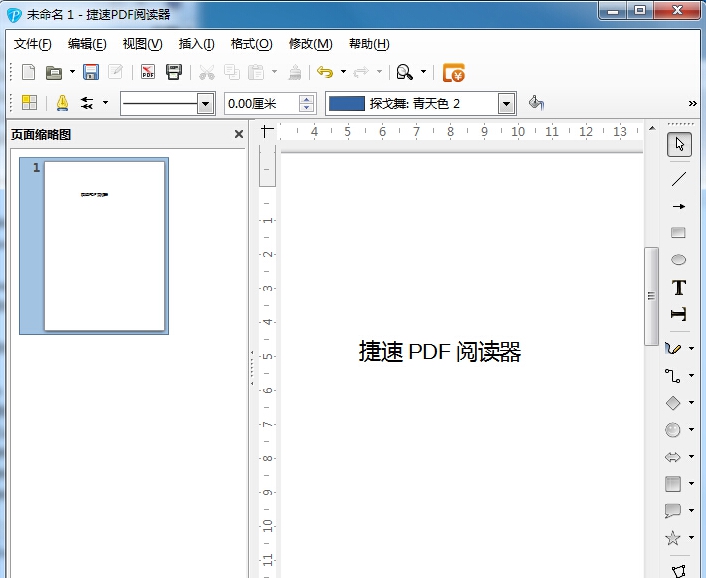
Task: Open the 文件(F) menu
Action: pyautogui.click(x=32, y=44)
